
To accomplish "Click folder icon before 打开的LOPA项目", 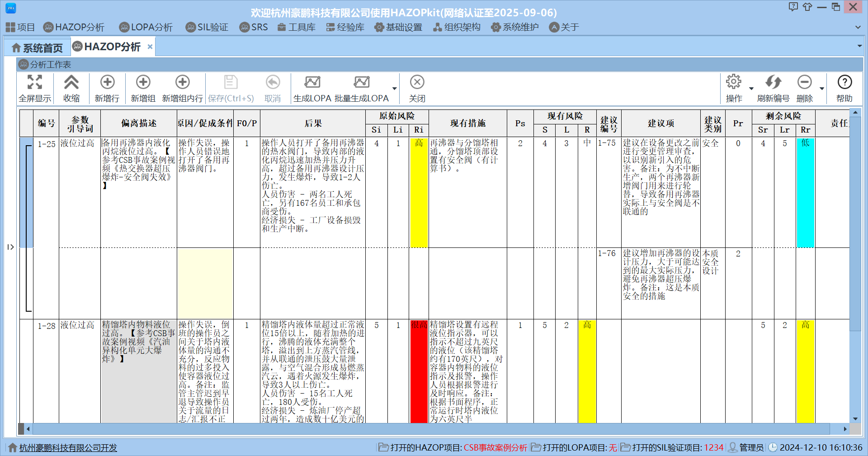I will [x=536, y=447].
